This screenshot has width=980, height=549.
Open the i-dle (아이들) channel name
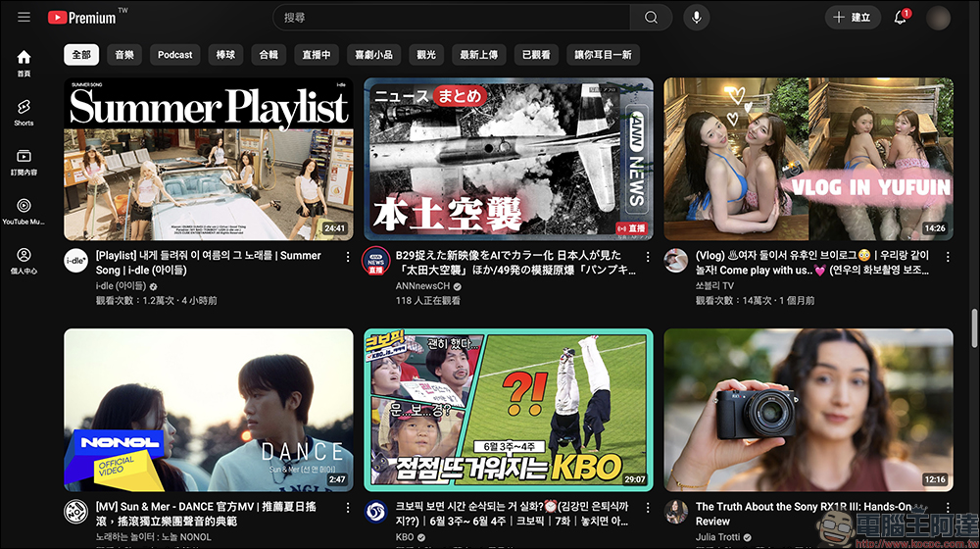tap(121, 285)
